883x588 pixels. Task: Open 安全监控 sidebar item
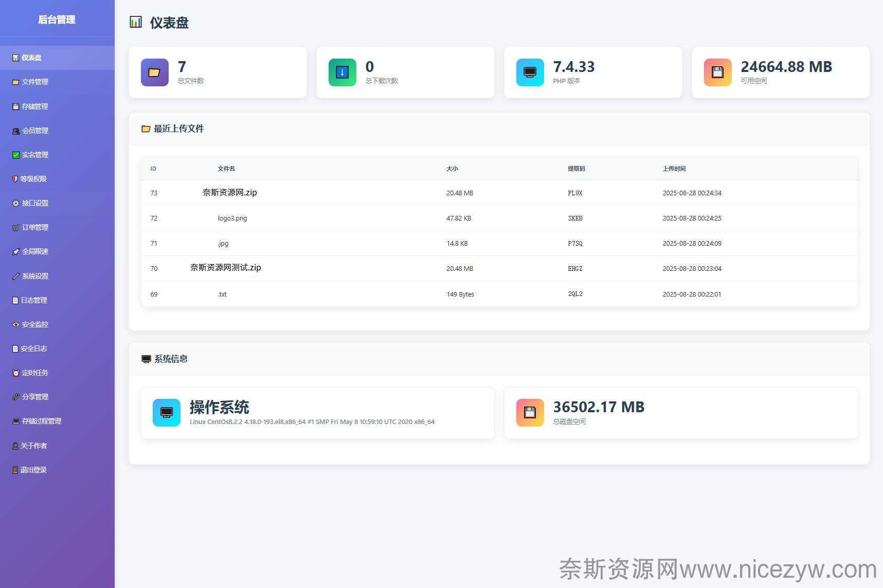click(34, 324)
